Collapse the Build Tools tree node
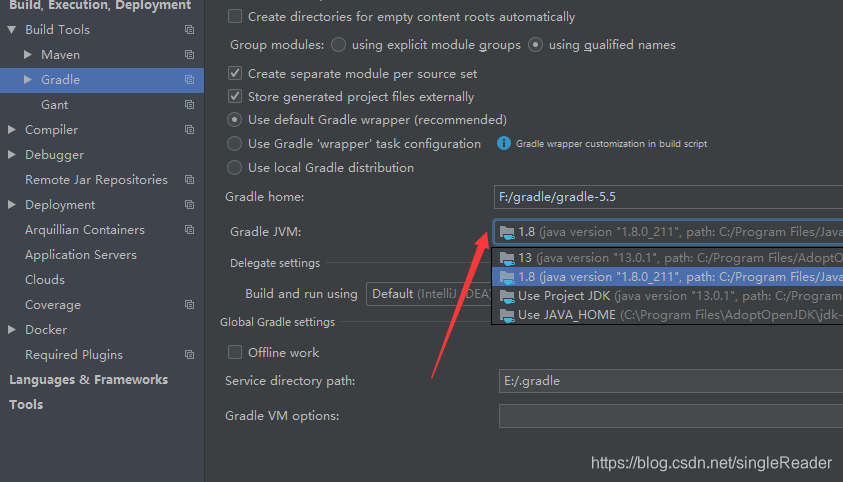Viewport: 843px width, 482px height. [x=12, y=30]
